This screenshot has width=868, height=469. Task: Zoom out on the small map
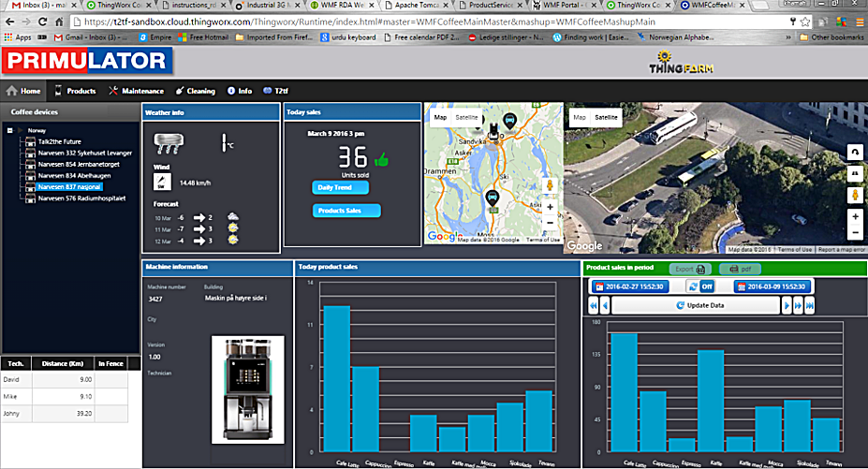(x=550, y=223)
